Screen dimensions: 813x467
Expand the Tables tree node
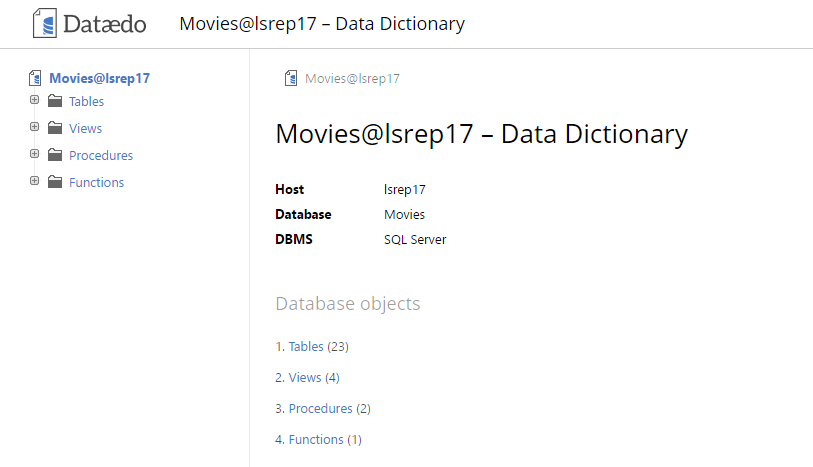point(34,100)
